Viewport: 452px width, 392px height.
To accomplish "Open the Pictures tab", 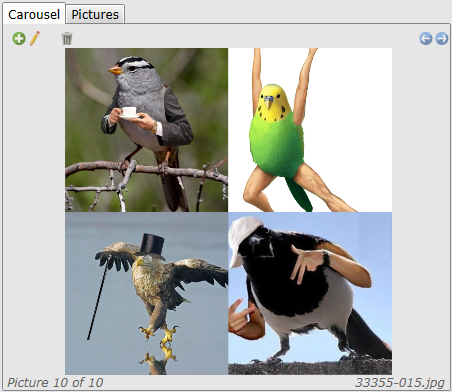I will point(95,15).
